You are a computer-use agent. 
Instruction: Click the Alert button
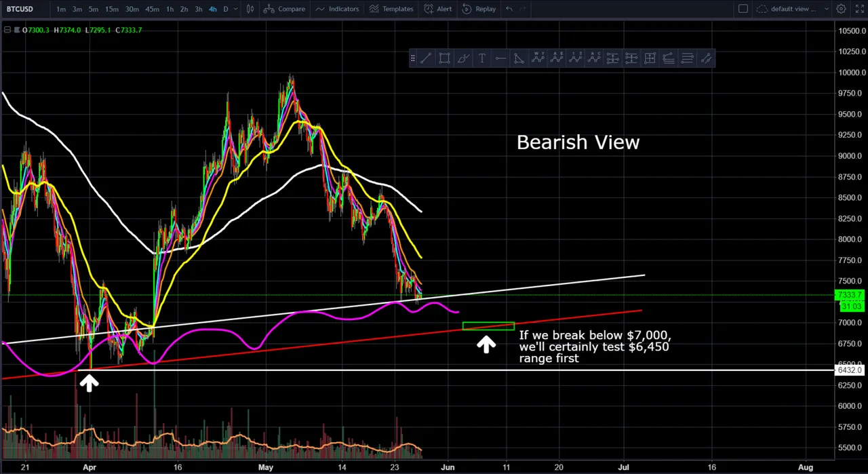pos(437,9)
